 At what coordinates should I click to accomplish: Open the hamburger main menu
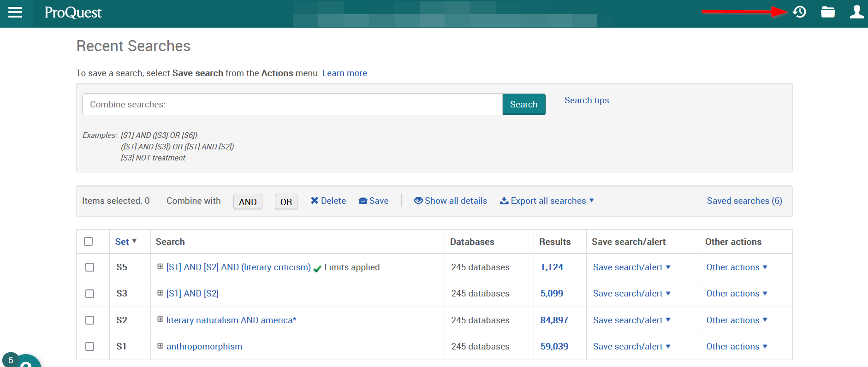coord(15,12)
